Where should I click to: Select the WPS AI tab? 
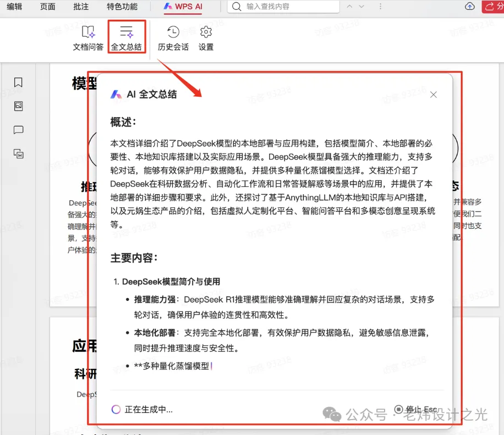(x=183, y=7)
